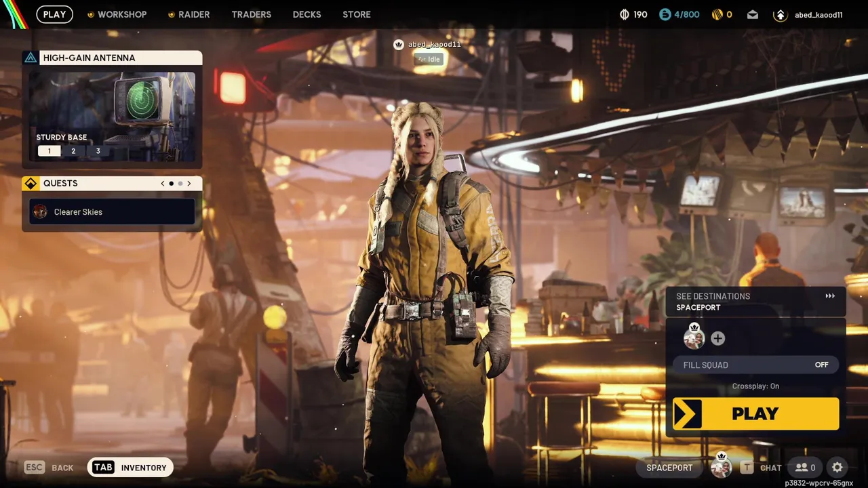Open the PLAY tab in the top navigation

pos(55,14)
